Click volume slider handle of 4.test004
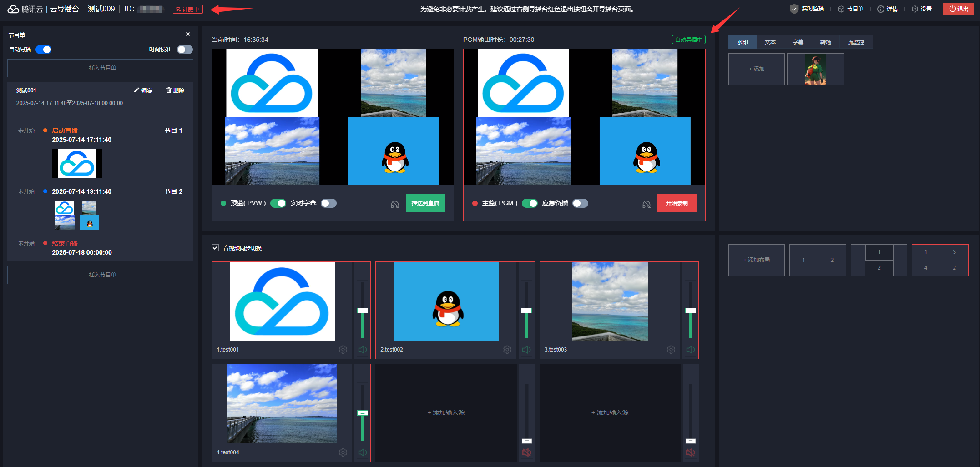Image resolution: width=980 pixels, height=467 pixels. (363, 413)
